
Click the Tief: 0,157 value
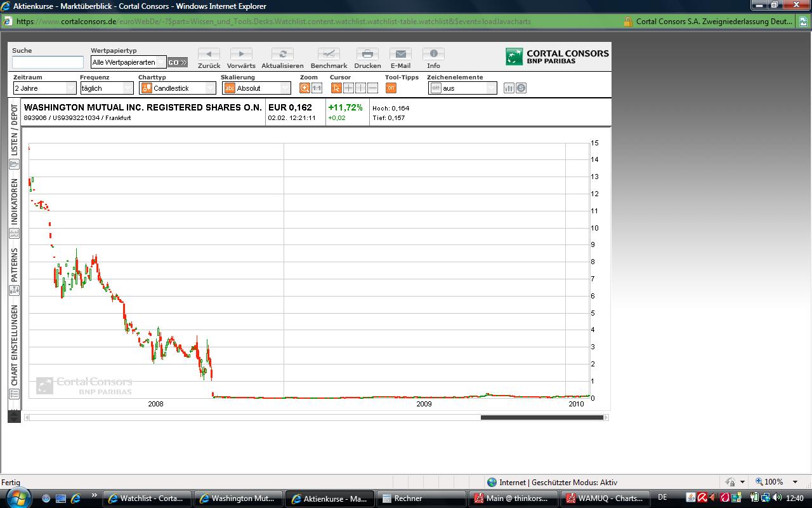tap(388, 117)
